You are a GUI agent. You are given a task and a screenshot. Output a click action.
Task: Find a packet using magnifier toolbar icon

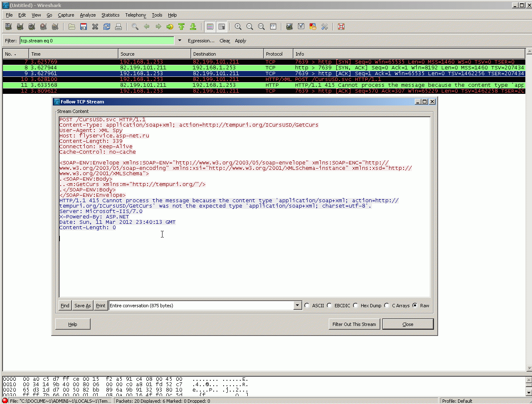[x=135, y=27]
